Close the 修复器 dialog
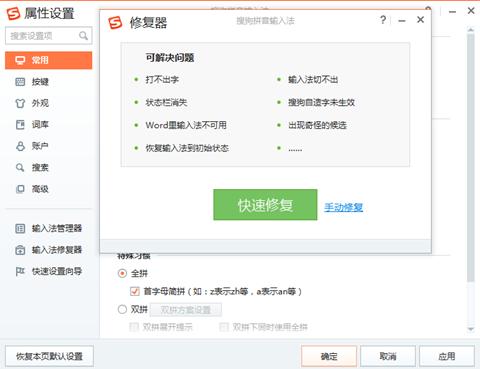 coord(420,20)
